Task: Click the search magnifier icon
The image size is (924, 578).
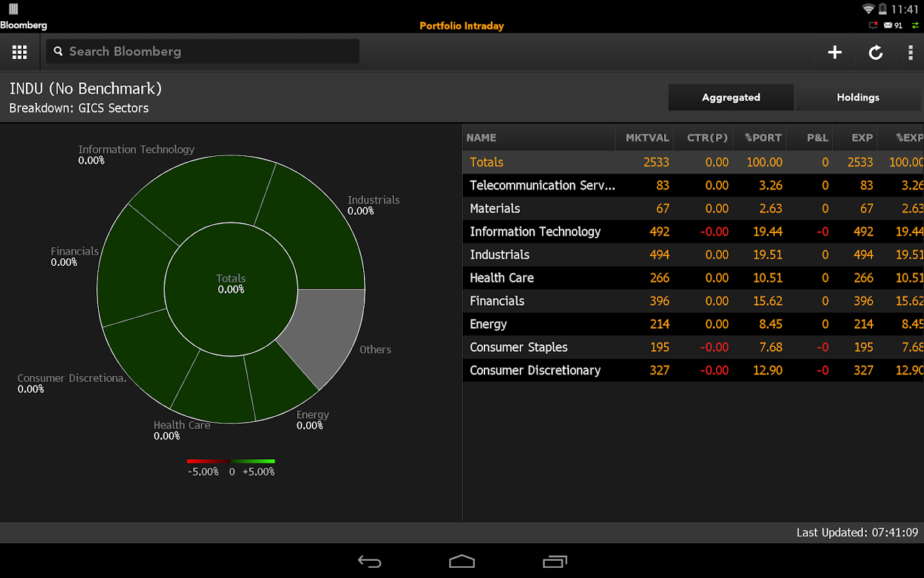Action: (58, 51)
